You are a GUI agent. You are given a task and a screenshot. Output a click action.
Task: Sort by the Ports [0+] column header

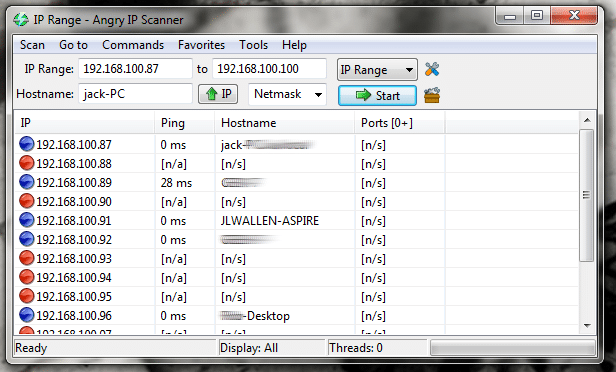coord(400,123)
